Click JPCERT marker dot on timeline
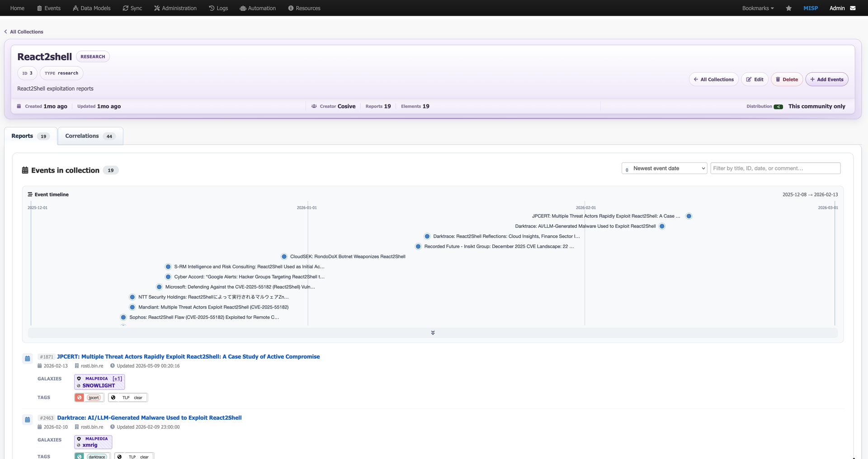 pos(689,216)
